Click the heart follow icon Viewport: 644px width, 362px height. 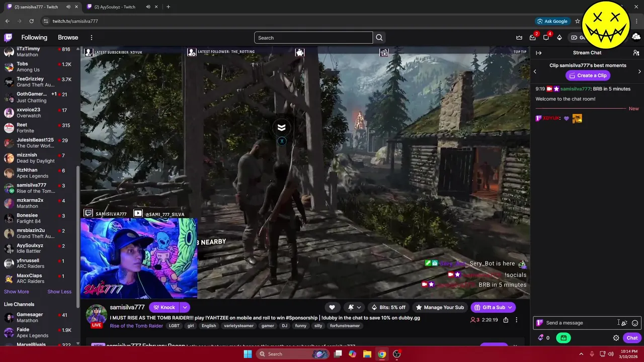[x=332, y=307]
